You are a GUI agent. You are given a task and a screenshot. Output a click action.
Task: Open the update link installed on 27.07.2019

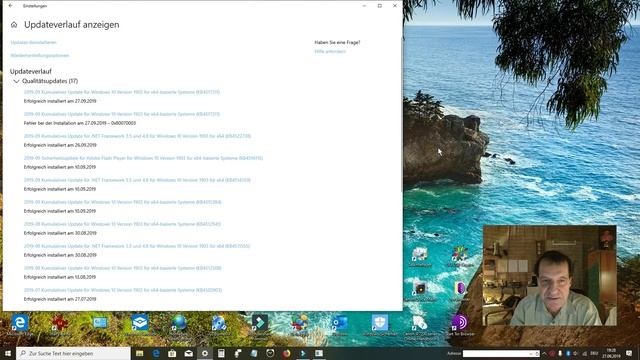tap(123, 291)
